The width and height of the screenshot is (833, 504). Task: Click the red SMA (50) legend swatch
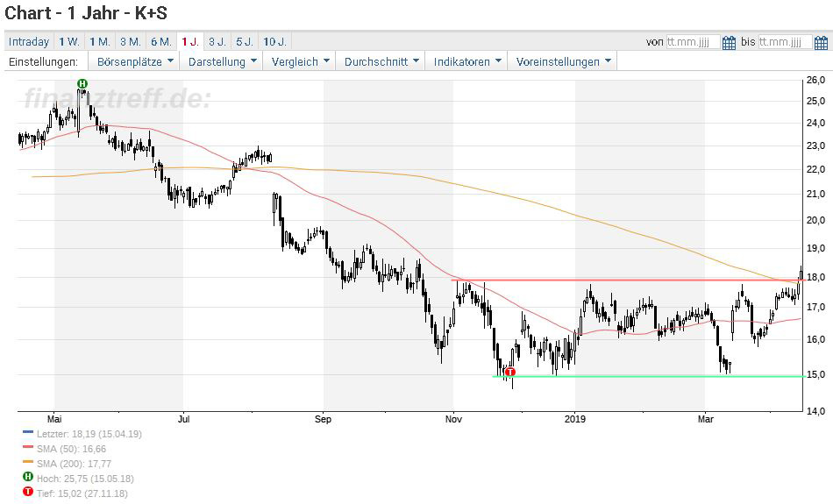click(x=28, y=447)
